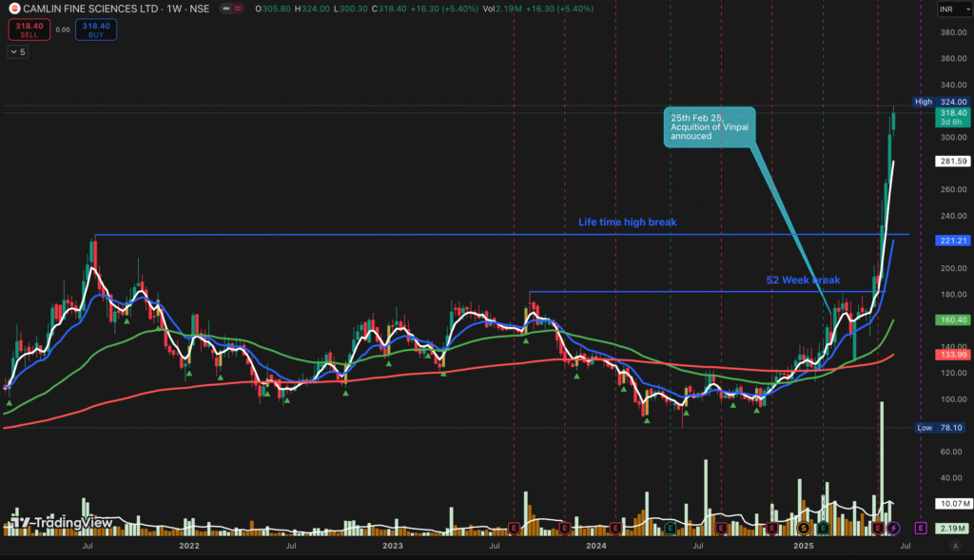This screenshot has height=560, width=974.
Task: Click the 2024 label on time axis
Action: click(x=596, y=546)
